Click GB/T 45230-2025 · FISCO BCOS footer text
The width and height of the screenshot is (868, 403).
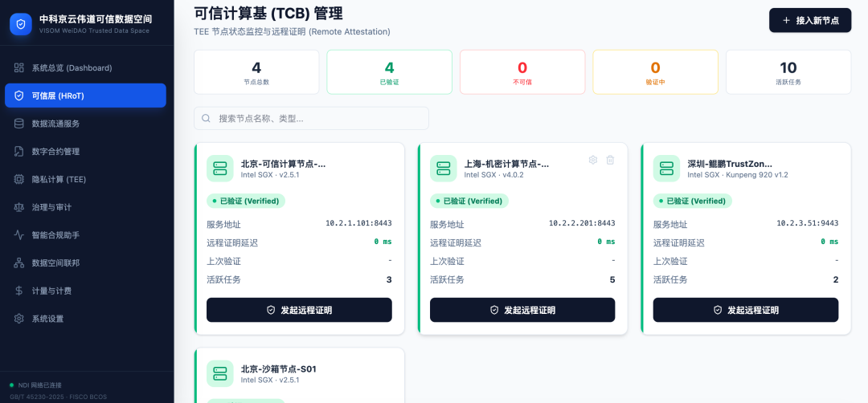click(x=58, y=397)
